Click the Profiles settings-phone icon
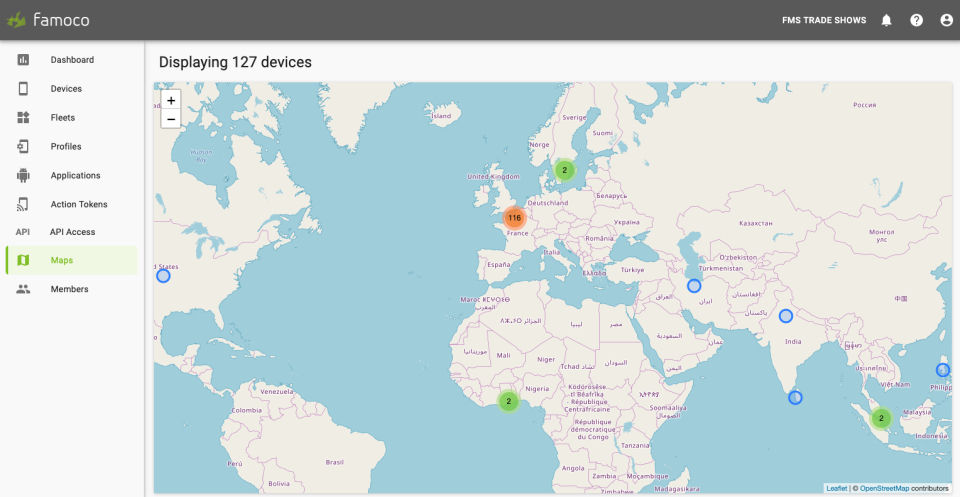960x497 pixels. point(23,146)
